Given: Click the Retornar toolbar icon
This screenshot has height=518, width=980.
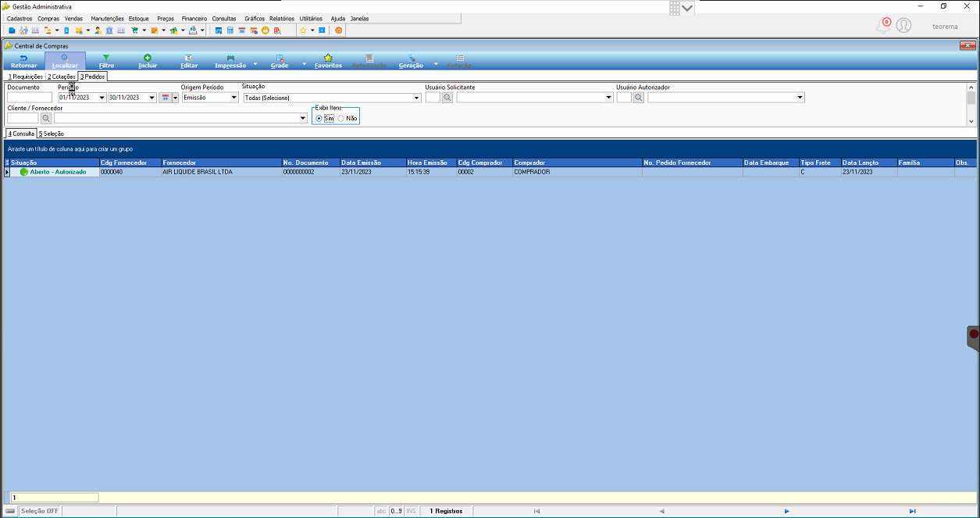Looking at the screenshot, I should 23,58.
